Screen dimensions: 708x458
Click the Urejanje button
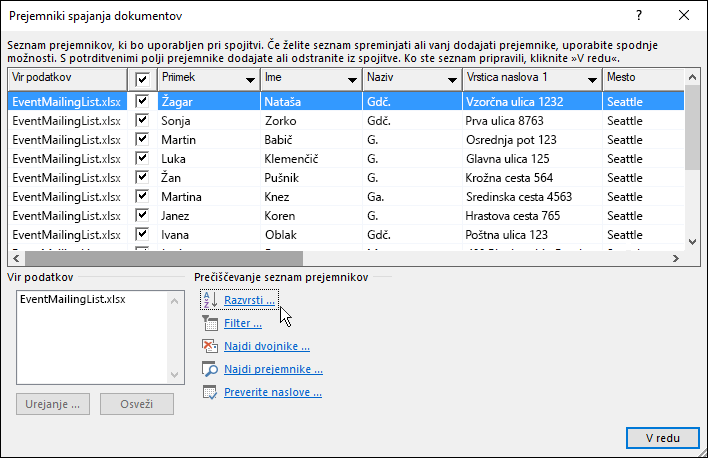coord(53,404)
